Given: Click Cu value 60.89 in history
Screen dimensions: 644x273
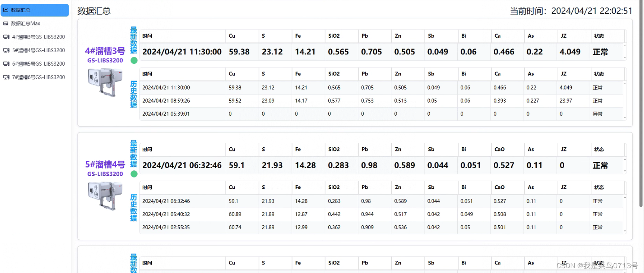Looking at the screenshot, I should (235, 214).
